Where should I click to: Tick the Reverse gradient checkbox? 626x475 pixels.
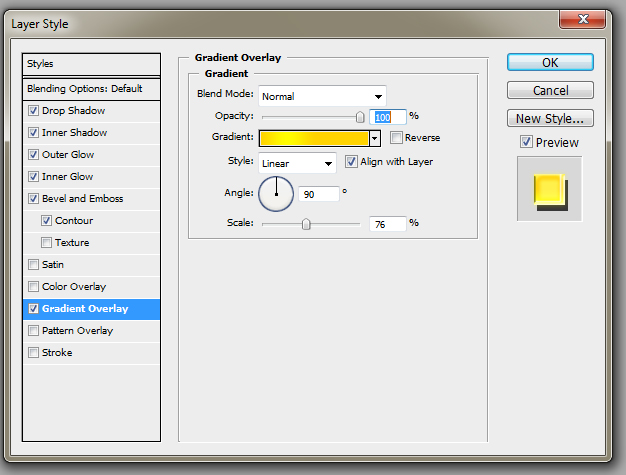396,138
